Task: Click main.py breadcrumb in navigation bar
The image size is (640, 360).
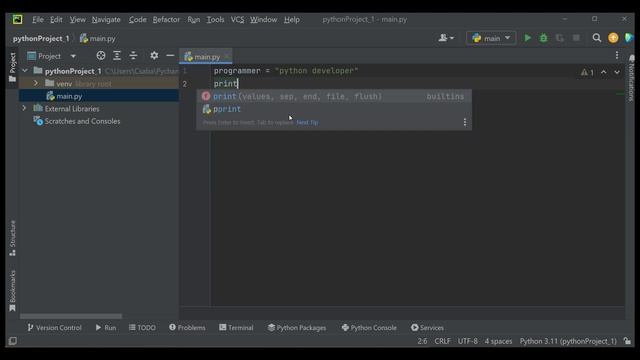Action: tap(98, 38)
